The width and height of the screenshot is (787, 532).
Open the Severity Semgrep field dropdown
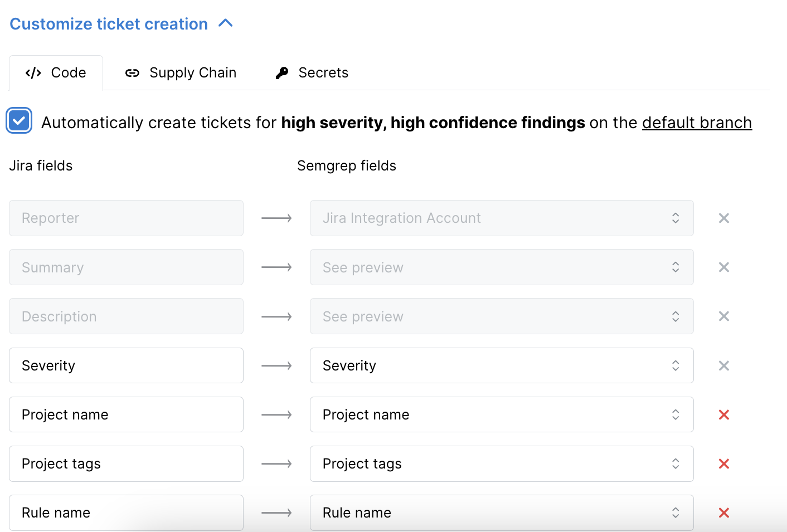point(675,365)
